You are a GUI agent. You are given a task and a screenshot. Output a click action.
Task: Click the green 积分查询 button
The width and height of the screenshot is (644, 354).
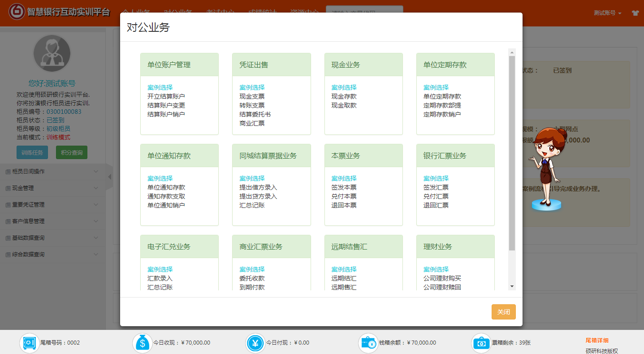(72, 152)
